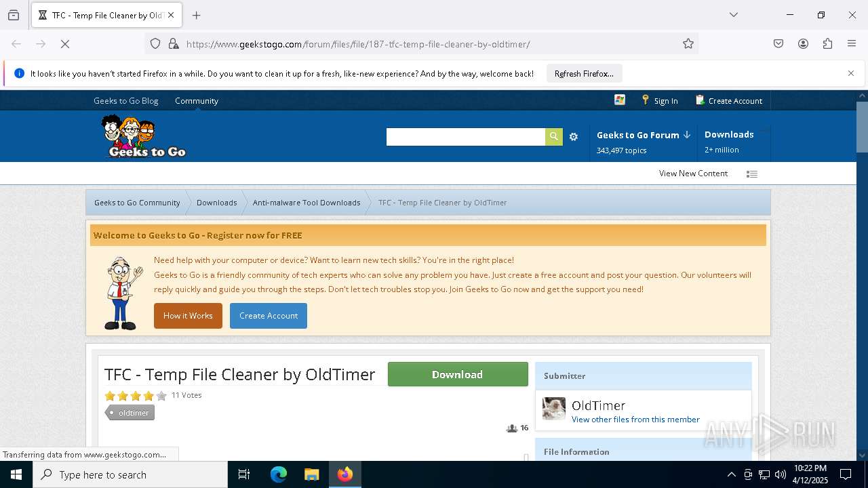Screen dimensions: 868x488
Task: Open Firefox account icon
Action: 803,44
